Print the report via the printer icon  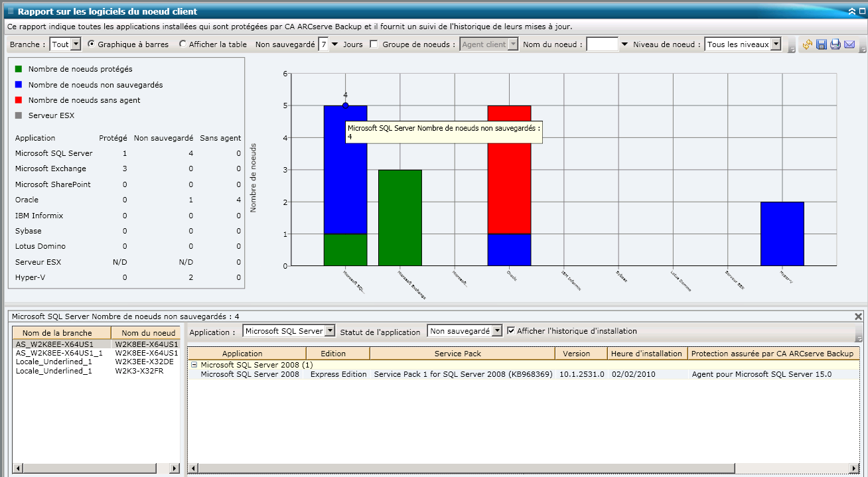coord(835,44)
